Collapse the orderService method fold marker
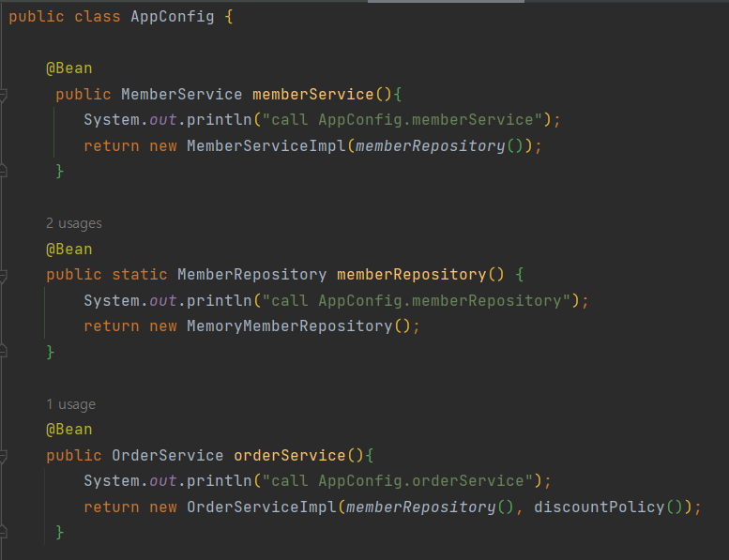 3,456
